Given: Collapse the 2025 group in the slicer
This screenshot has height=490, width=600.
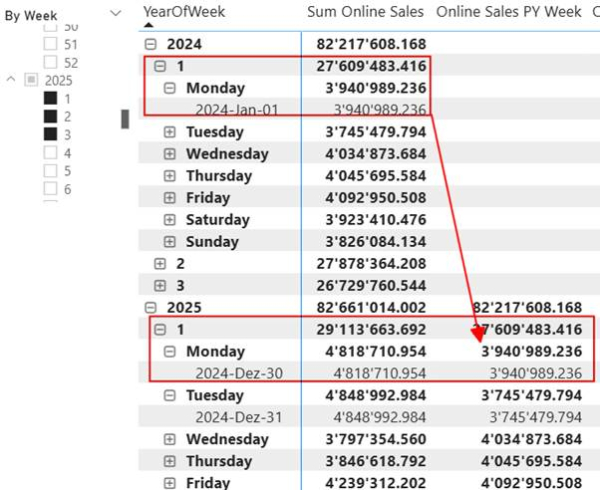Looking at the screenshot, I should 11,80.
